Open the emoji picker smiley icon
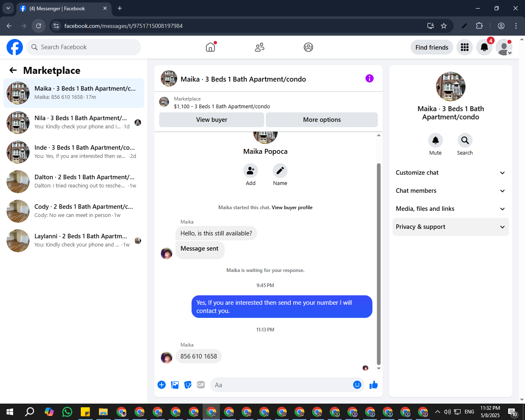 click(x=357, y=385)
